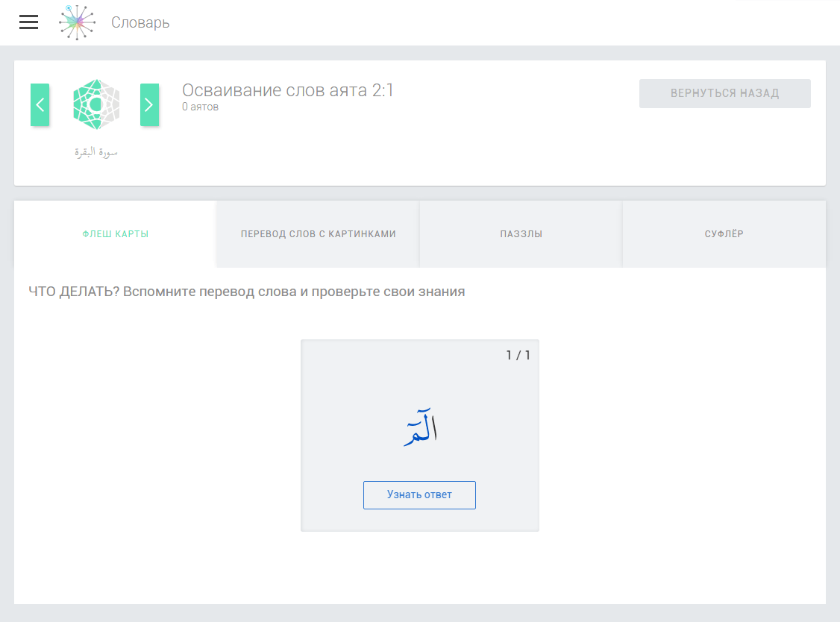Screen dimensions: 840x622
Task: Reveal the answer with Узнать ответ
Action: pyautogui.click(x=419, y=494)
